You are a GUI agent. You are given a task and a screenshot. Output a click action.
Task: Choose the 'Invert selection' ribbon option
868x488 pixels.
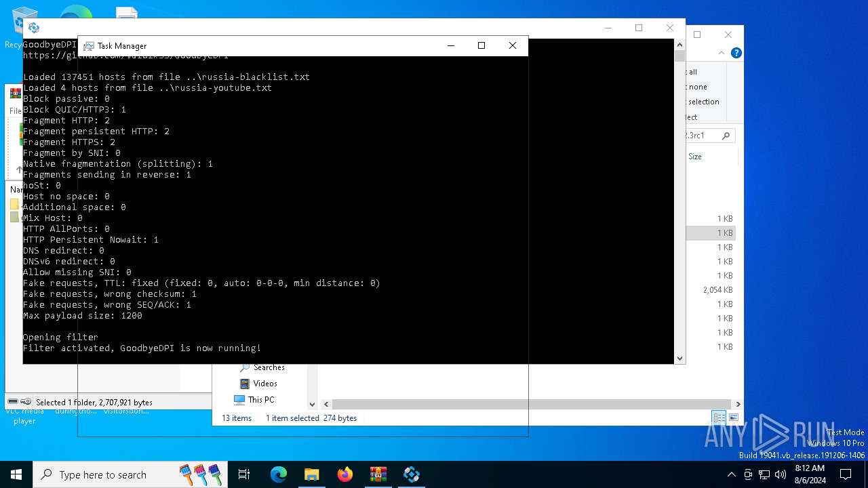(703, 102)
